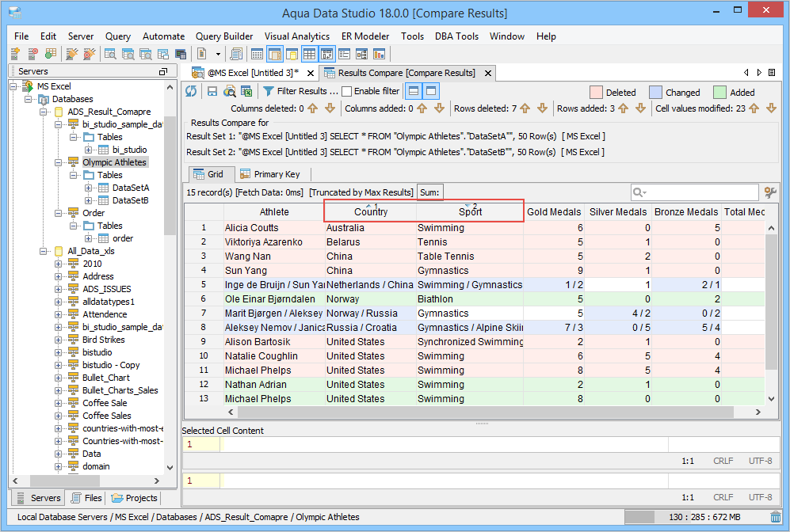Switch to the Primary Key tab
This screenshot has height=532, width=790.
point(273,174)
